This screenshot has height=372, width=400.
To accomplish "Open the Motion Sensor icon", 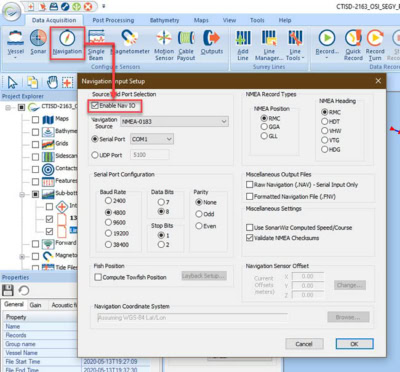I will (x=164, y=37).
